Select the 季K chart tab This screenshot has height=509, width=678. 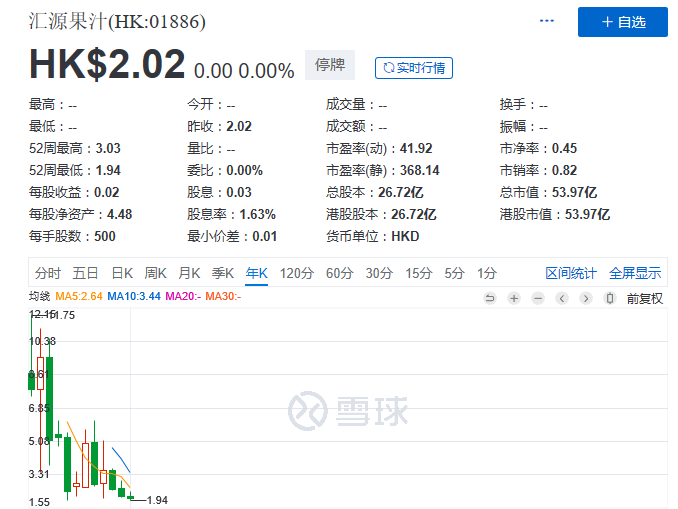[x=223, y=273]
